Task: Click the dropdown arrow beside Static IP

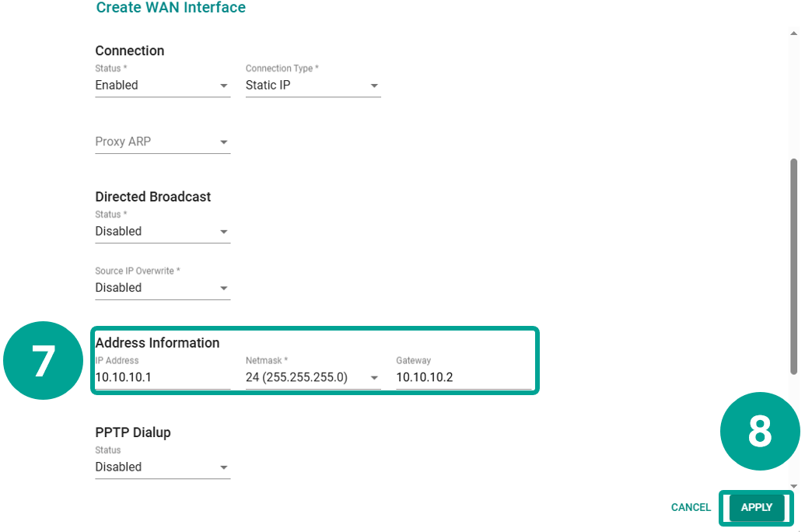Action: [x=374, y=86]
